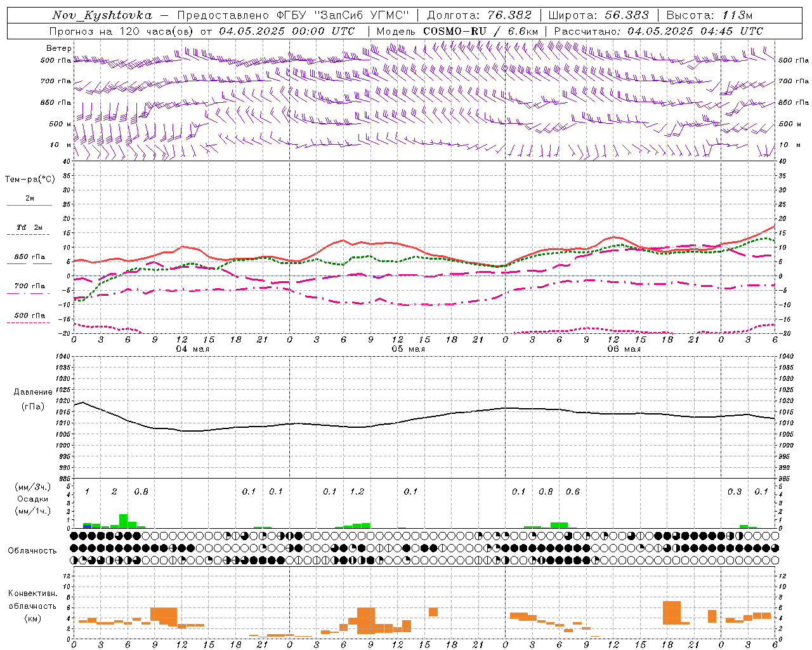Screen dimensions: 812x650
Task: Click the (мм/1ч.) precipitation unit label
Action: [x=33, y=511]
